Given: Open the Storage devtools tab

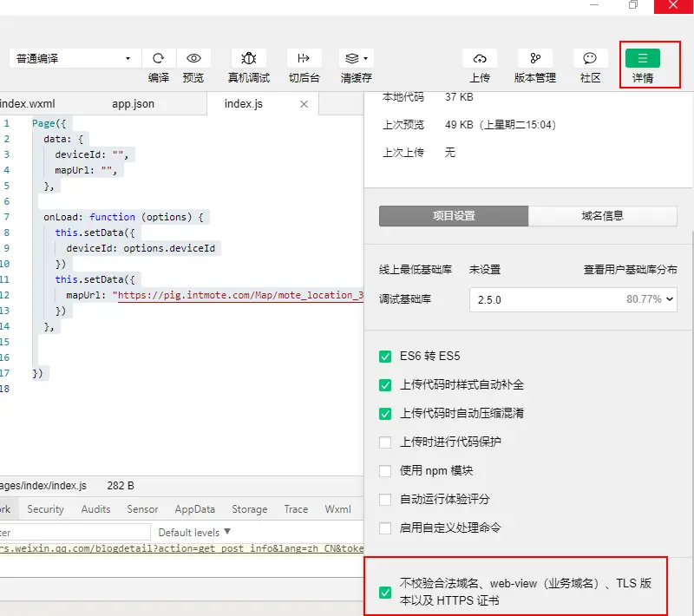Looking at the screenshot, I should [250, 509].
